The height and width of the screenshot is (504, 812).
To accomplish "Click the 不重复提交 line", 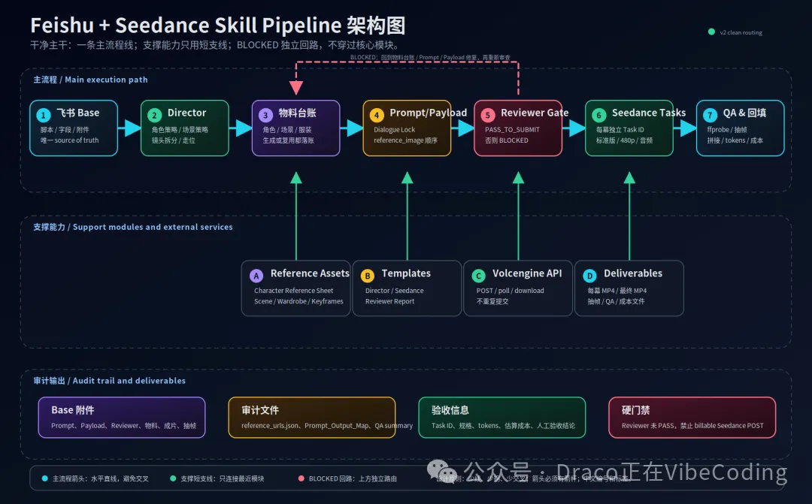I will click(x=492, y=301).
